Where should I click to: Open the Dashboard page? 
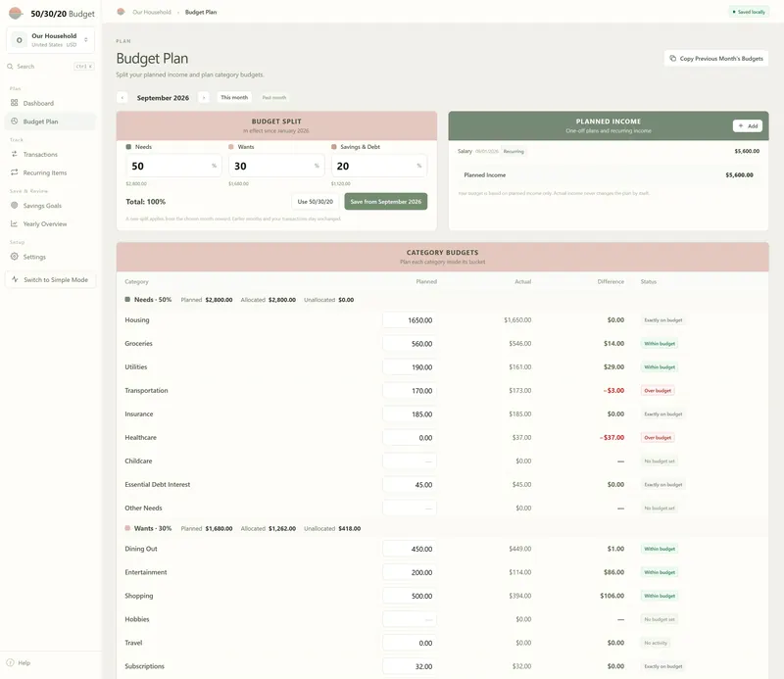pos(50,103)
